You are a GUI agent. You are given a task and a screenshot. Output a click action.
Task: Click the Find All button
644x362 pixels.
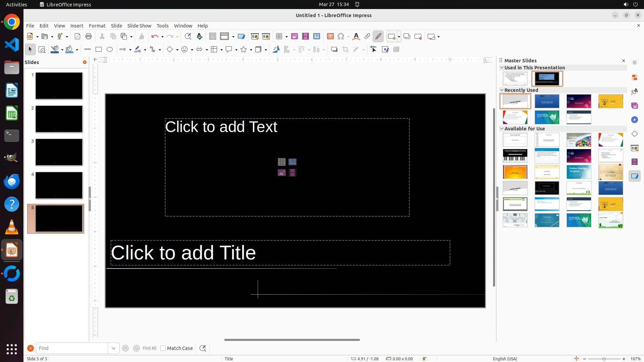pos(150,348)
